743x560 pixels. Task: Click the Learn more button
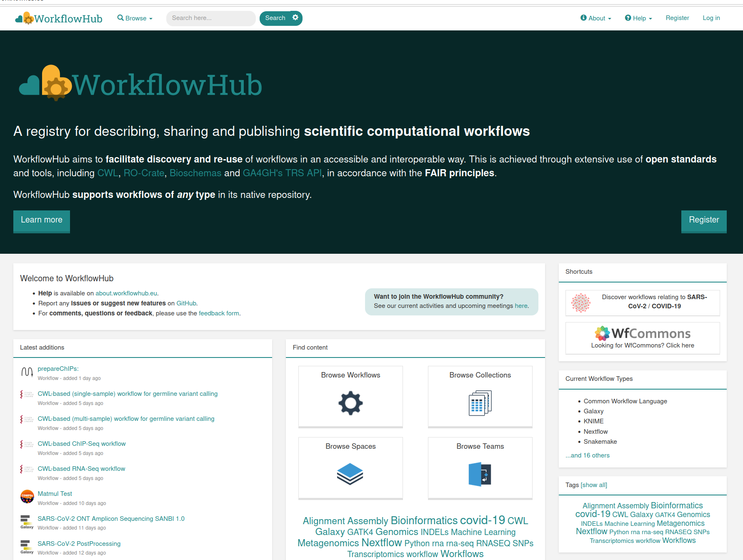[x=42, y=221]
